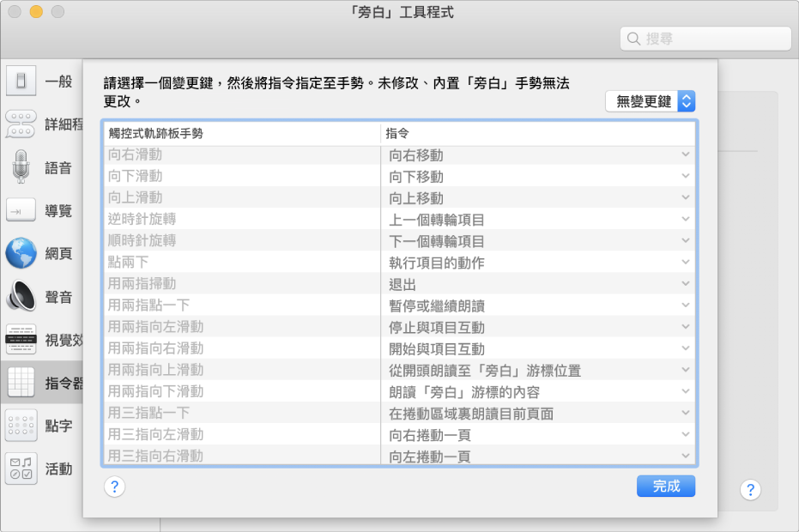
Task: Open the 無變更鍵 modifier key dropdown
Action: pyautogui.click(x=651, y=101)
